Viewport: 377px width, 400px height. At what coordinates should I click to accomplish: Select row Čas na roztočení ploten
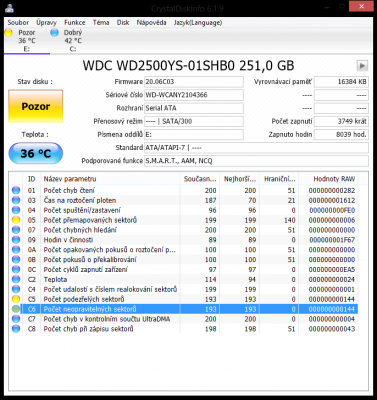click(184, 200)
